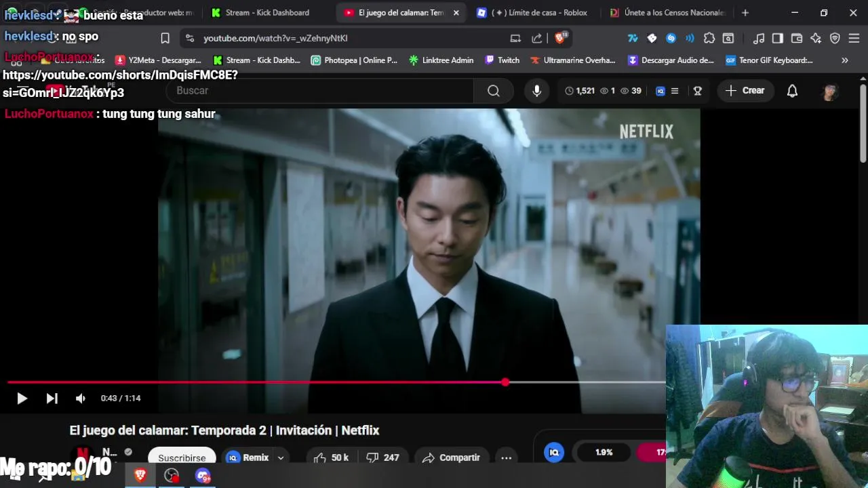Screen dimensions: 868x488
Task: Open OBS Studio in the taskbar
Action: [x=172, y=476]
